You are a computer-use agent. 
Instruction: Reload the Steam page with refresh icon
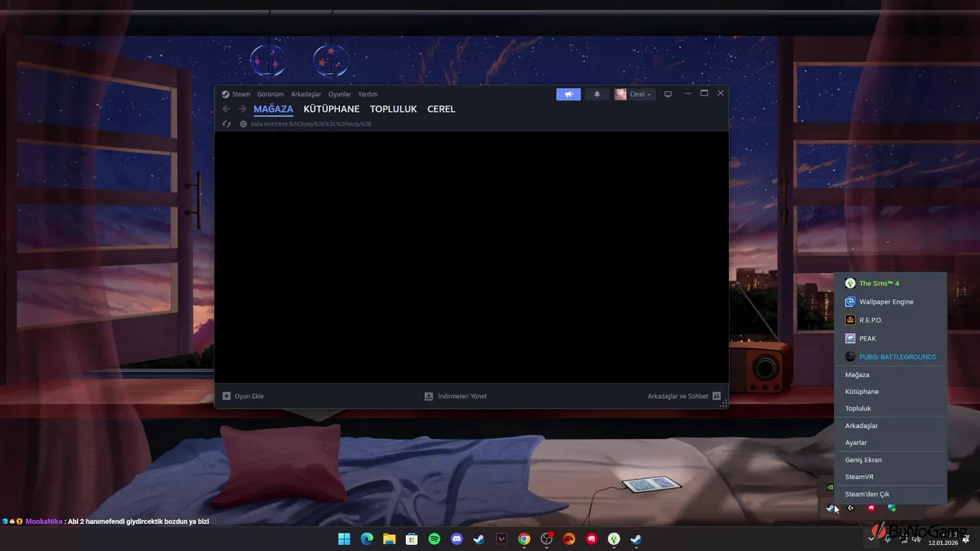(226, 124)
